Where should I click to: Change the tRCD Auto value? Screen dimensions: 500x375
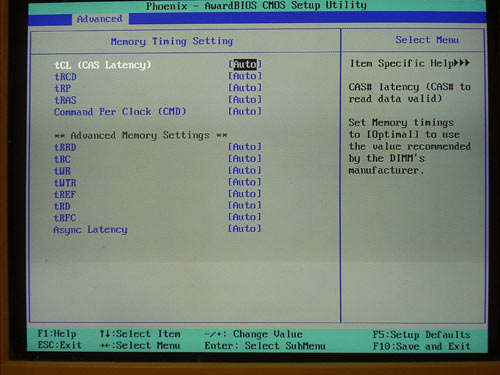245,76
